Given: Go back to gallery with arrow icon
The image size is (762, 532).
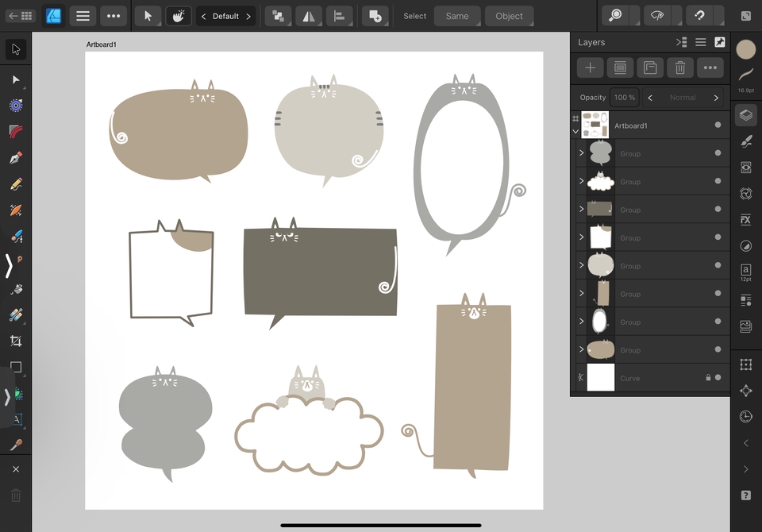Looking at the screenshot, I should [21, 16].
